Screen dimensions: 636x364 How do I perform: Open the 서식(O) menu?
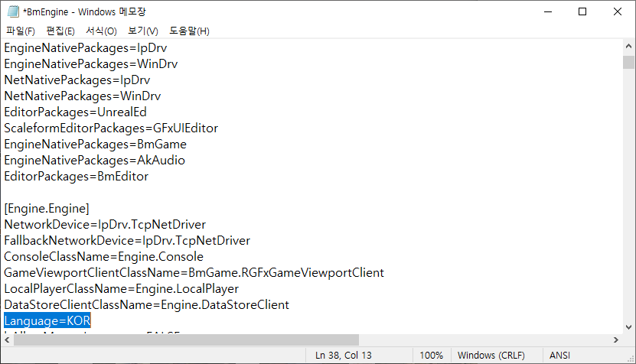click(x=101, y=31)
